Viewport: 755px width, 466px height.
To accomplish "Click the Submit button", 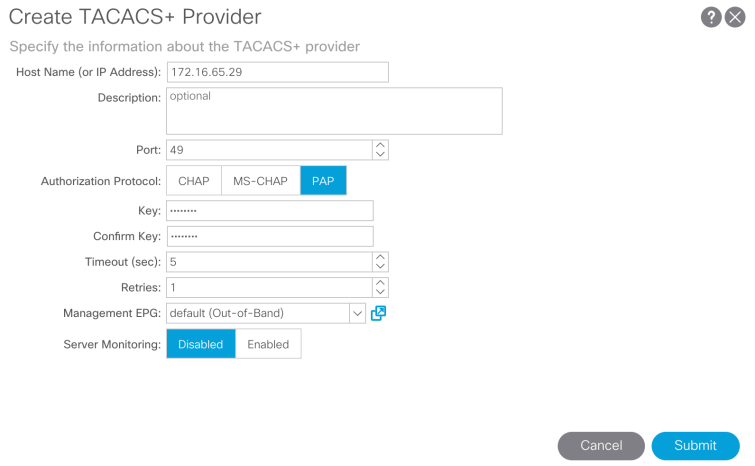I will coord(695,445).
